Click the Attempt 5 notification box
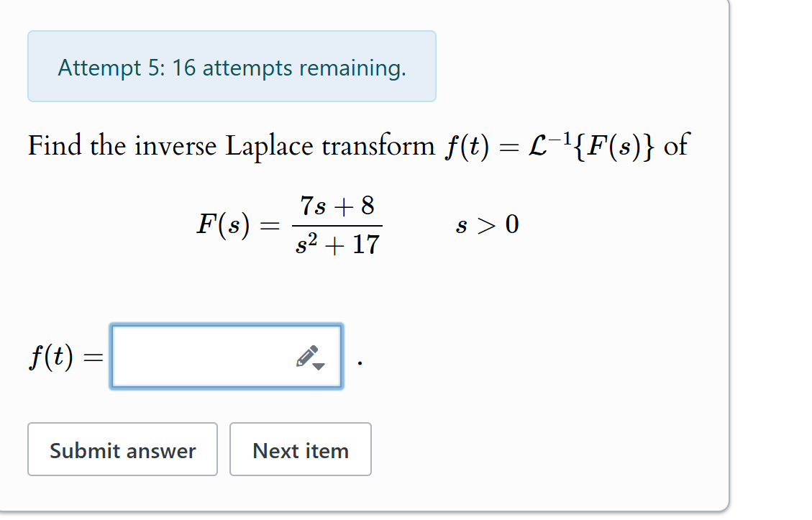 click(x=232, y=67)
